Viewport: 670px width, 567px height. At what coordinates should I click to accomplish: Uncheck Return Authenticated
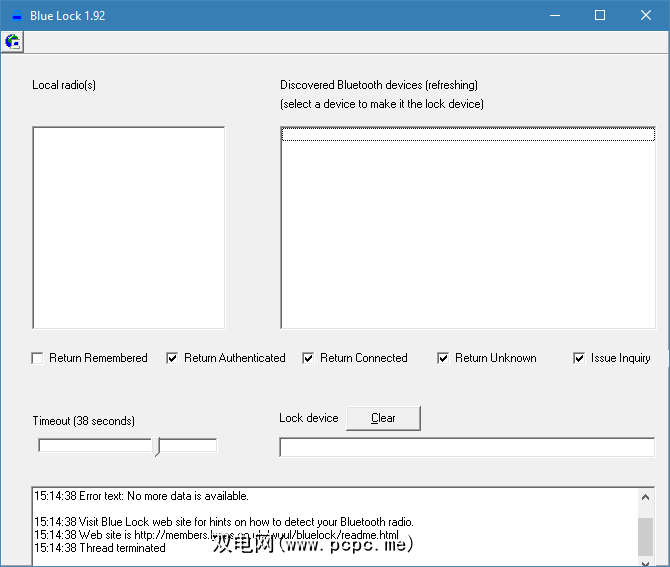172,358
